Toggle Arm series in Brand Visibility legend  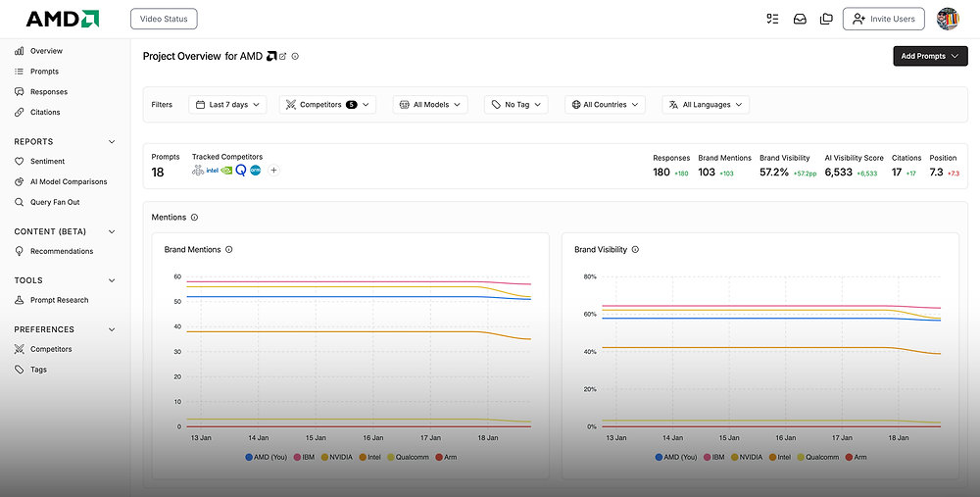(857, 457)
